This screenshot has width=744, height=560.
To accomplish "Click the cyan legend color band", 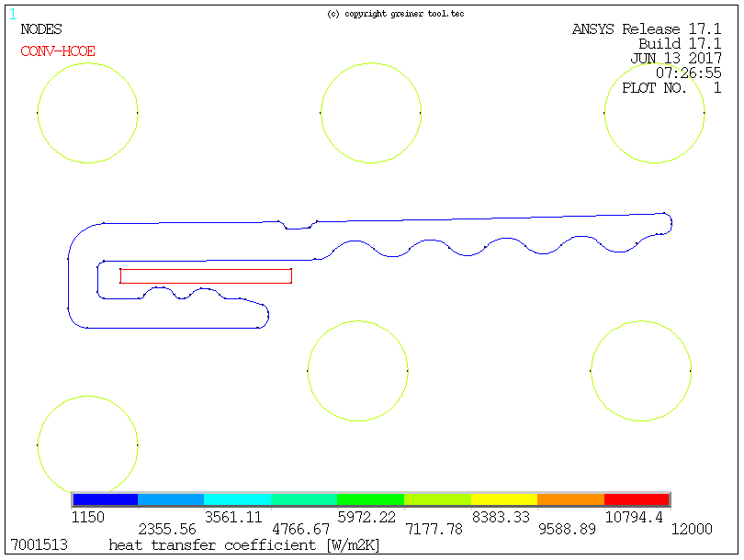I will coord(237,499).
